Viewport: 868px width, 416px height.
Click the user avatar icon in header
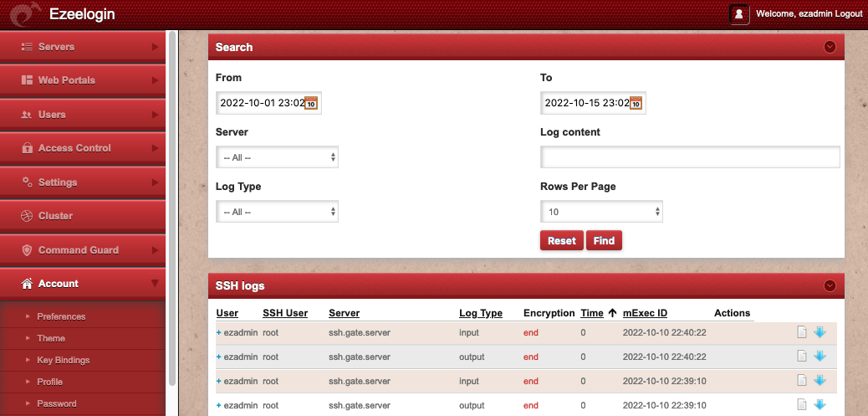(738, 14)
